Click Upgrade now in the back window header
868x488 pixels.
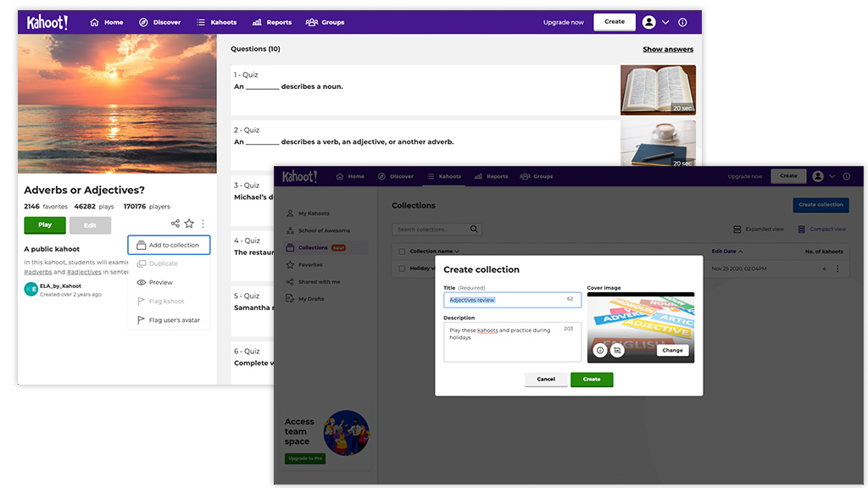coord(563,22)
